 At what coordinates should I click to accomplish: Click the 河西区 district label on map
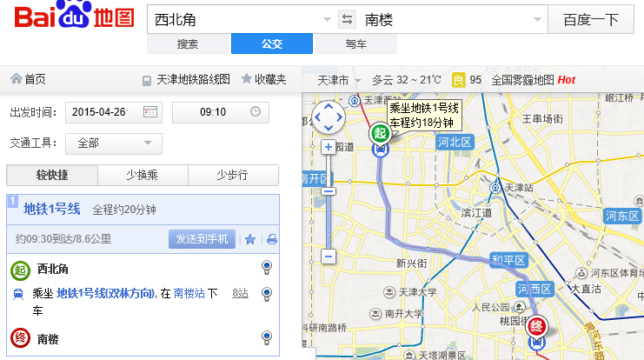click(534, 290)
